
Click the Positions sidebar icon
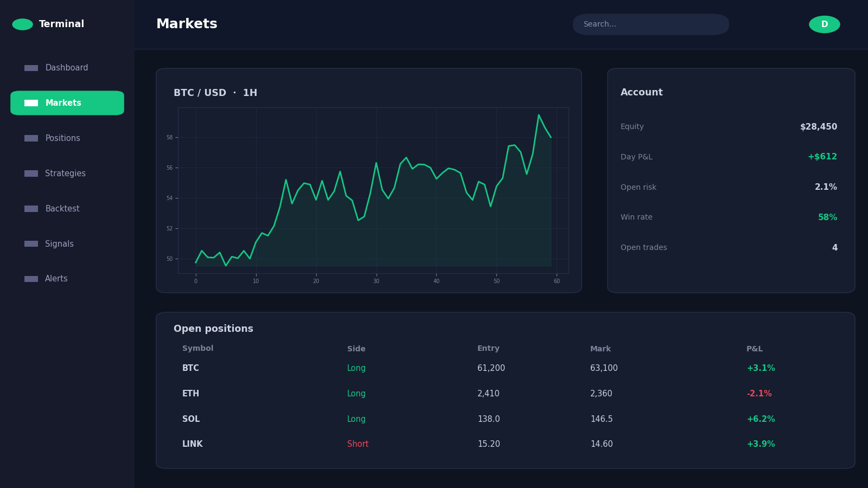coord(31,138)
